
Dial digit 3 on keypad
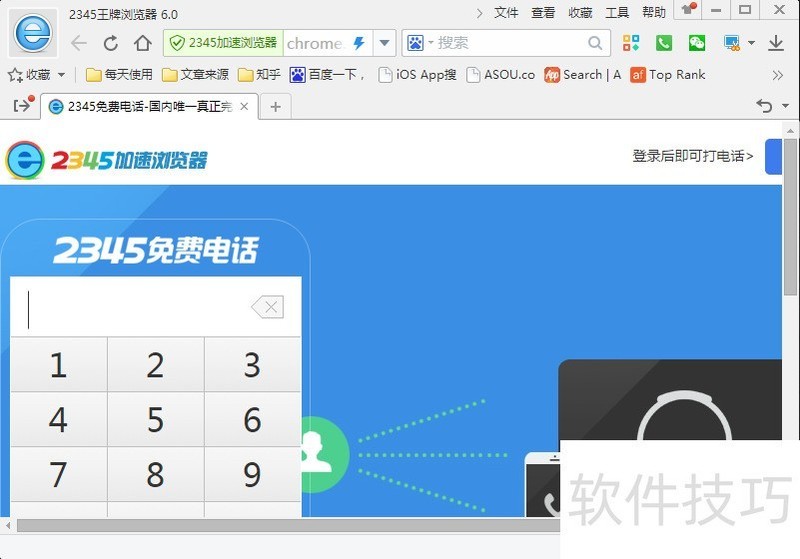[x=253, y=365]
